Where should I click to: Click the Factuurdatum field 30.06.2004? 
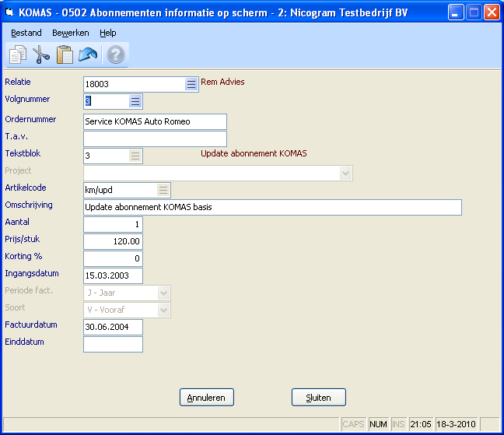click(x=113, y=327)
